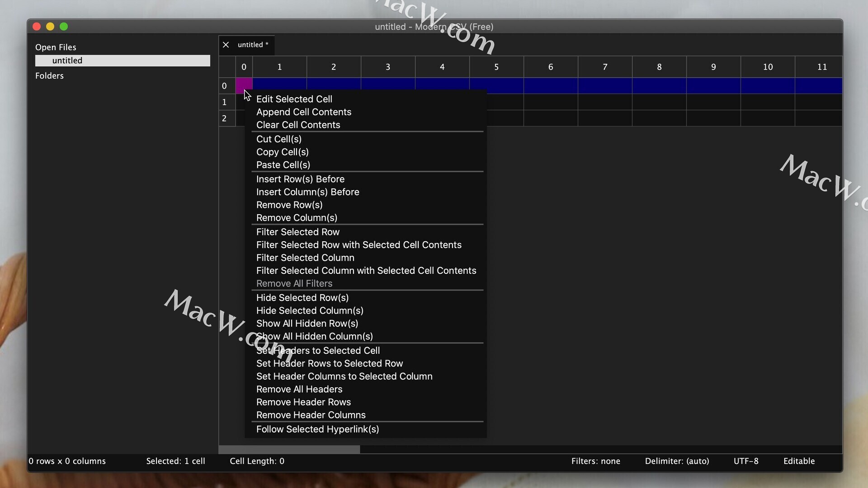Click the cell in row 2 under column 9
The width and height of the screenshot is (868, 488).
713,118
